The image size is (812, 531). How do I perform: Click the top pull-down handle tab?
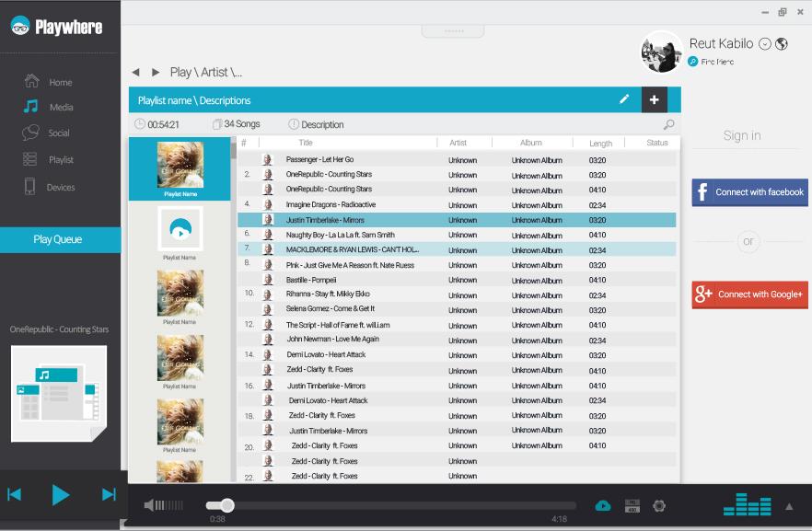tap(453, 31)
